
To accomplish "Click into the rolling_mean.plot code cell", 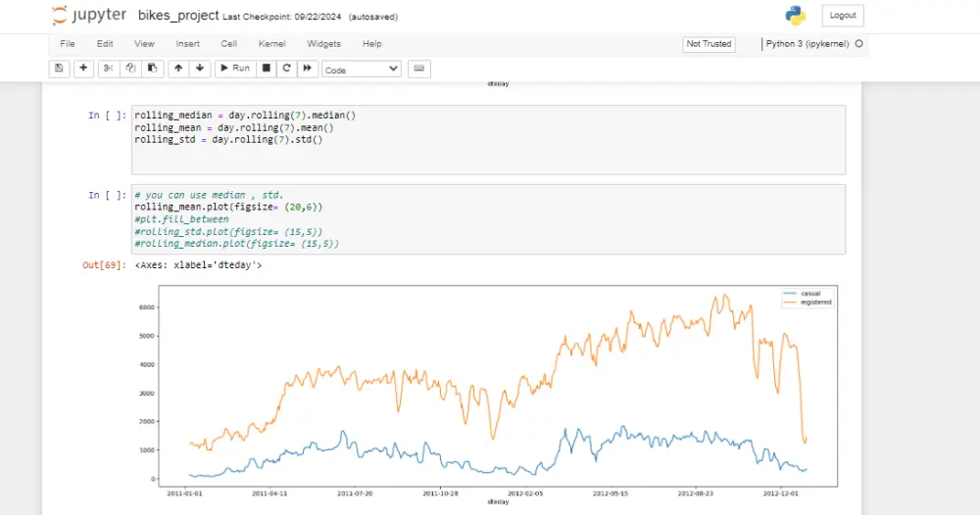I will click(x=488, y=219).
